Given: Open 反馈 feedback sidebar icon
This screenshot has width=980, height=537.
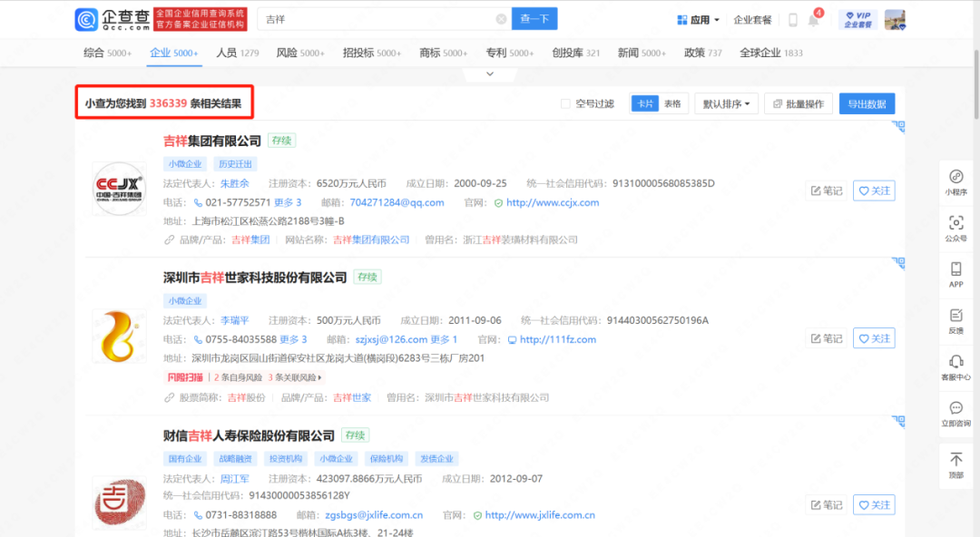Looking at the screenshot, I should [x=955, y=321].
